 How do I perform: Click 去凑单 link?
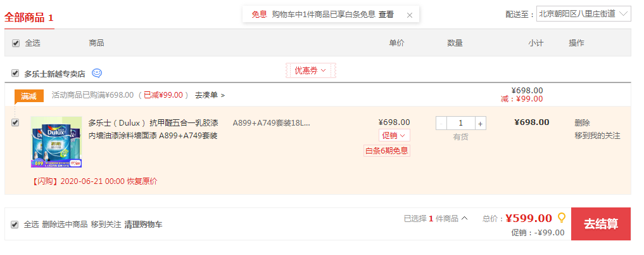pyautogui.click(x=210, y=95)
